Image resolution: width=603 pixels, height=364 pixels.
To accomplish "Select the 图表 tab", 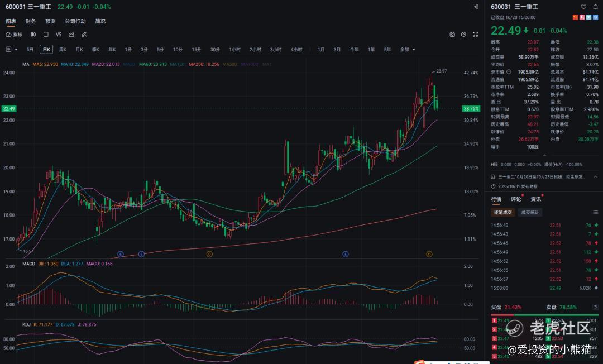I will click(11, 21).
